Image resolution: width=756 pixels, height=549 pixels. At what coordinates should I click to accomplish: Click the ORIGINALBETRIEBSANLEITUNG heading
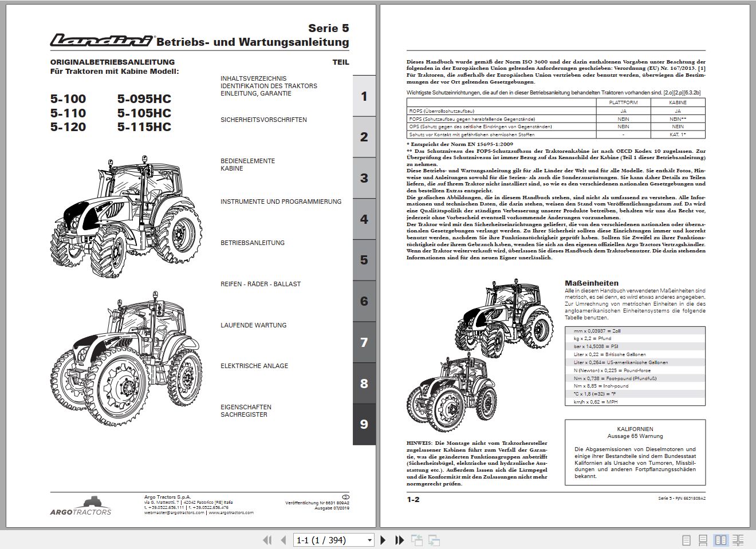pos(112,62)
